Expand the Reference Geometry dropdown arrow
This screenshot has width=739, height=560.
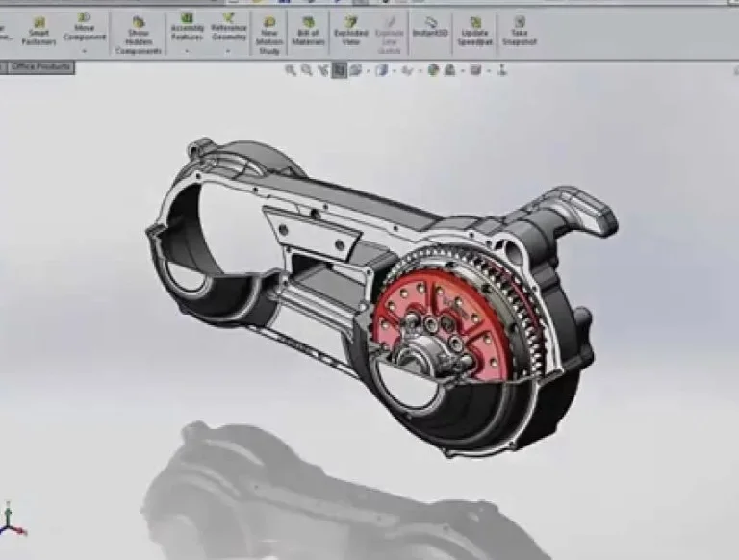[x=229, y=50]
